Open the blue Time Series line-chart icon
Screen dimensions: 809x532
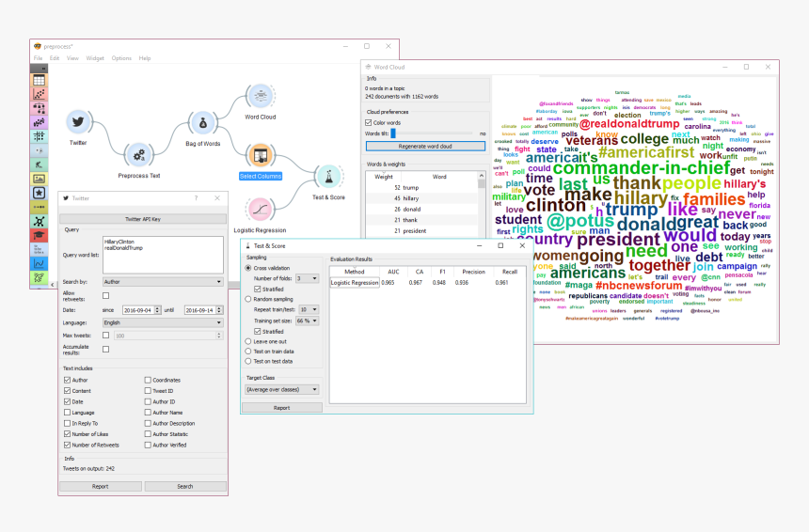tap(39, 263)
